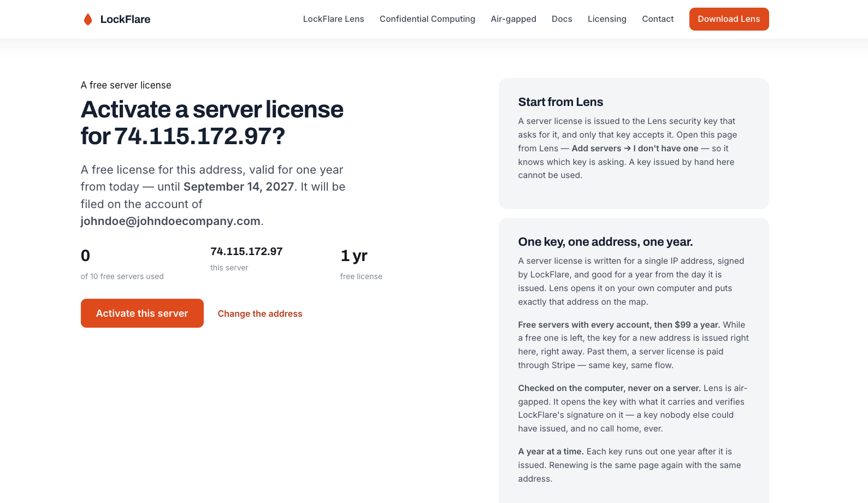Image resolution: width=868 pixels, height=503 pixels.
Task: Click Change the address link
Action: [x=260, y=313]
